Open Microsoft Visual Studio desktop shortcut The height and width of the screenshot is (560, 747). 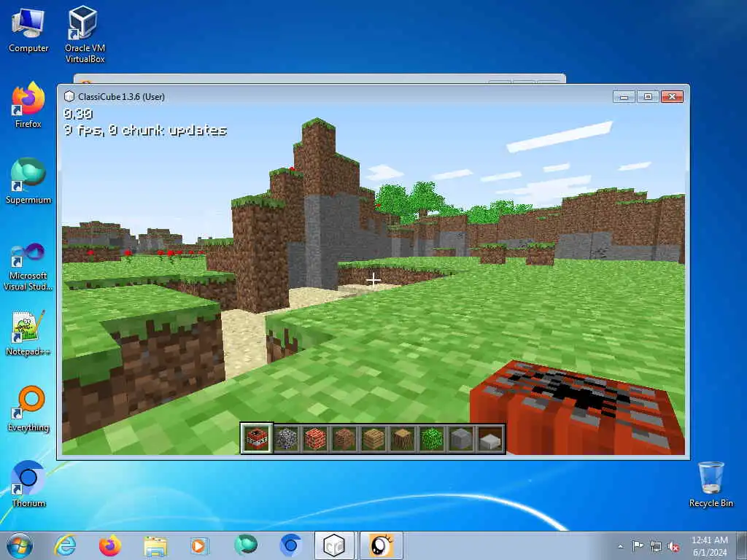pos(28,267)
